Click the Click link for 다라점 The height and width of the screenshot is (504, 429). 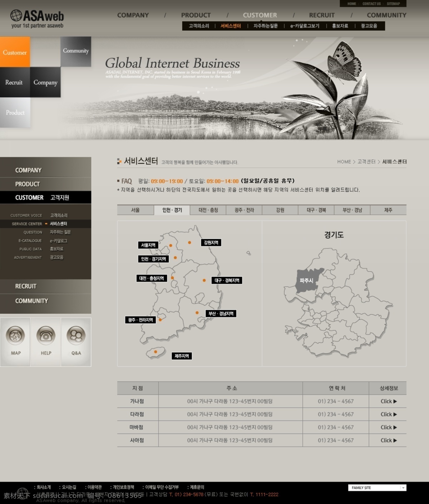pos(389,414)
